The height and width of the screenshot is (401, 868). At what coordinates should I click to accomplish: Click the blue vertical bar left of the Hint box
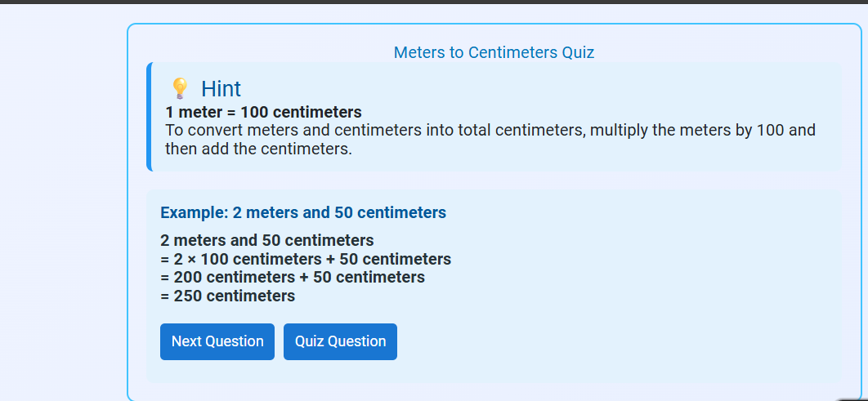(x=150, y=117)
